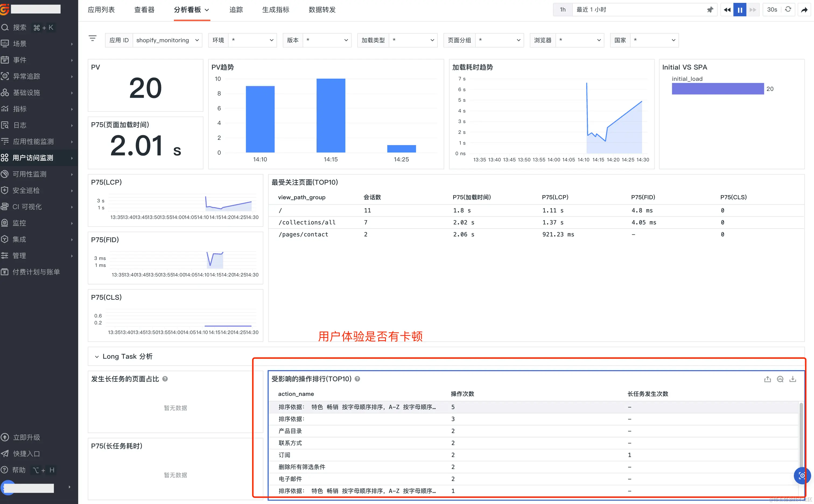The height and width of the screenshot is (504, 814).
Task: Click the rewind time range icon
Action: tap(727, 10)
